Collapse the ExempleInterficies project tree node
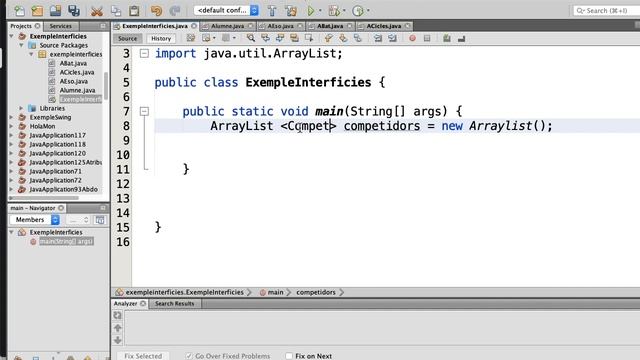Screen dimensions: 640x360 click(x=11, y=36)
